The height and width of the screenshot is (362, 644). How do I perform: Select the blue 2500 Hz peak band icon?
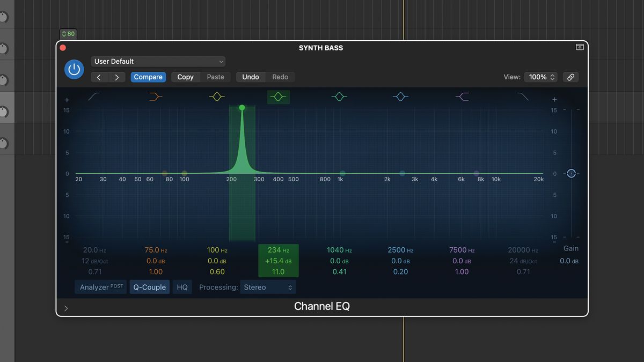[x=401, y=97]
